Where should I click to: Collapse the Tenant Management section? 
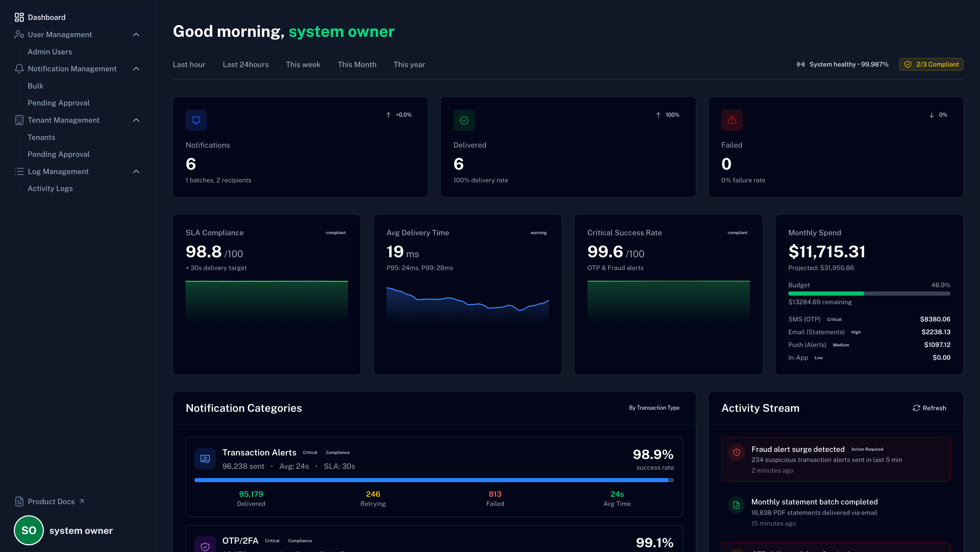(136, 120)
